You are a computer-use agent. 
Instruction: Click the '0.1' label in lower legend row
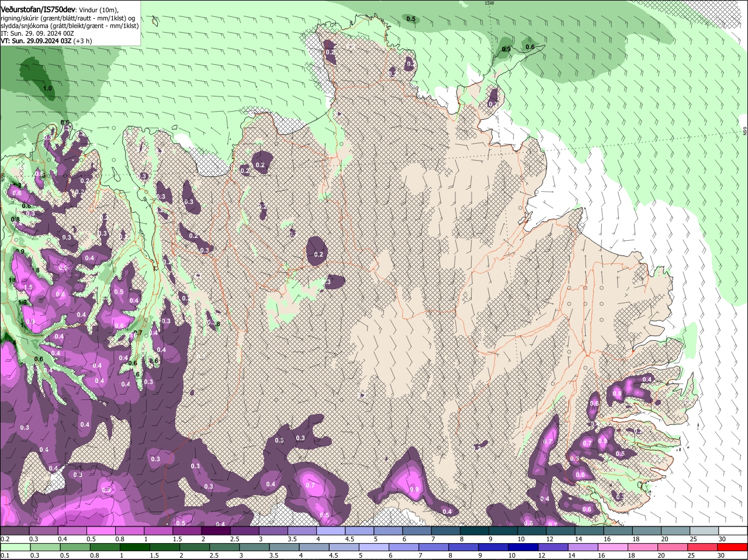point(5,555)
